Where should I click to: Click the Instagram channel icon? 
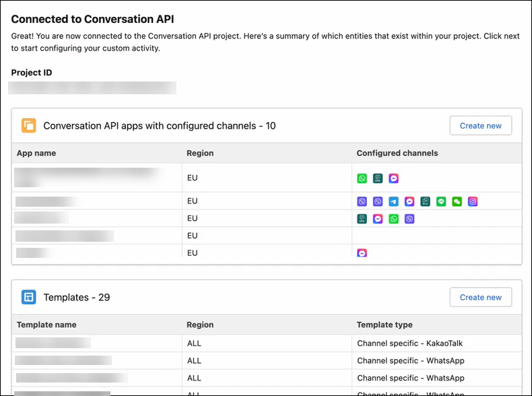pos(473,201)
